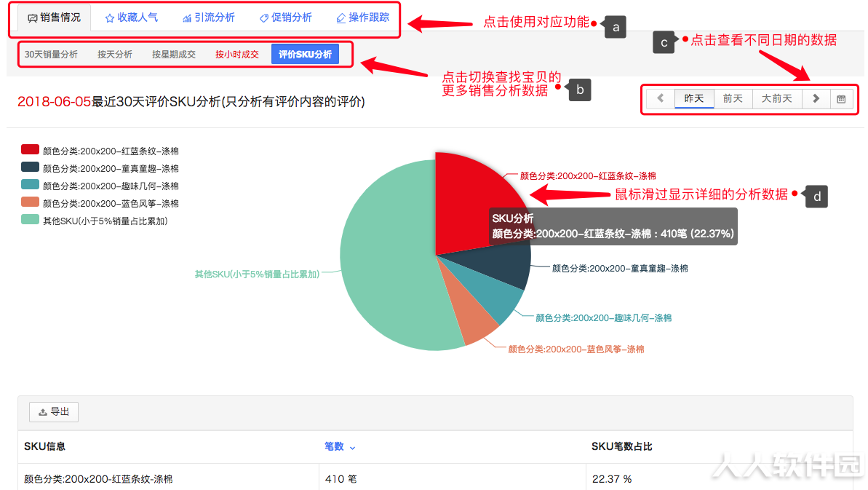Click the 导出 export button

point(54,412)
